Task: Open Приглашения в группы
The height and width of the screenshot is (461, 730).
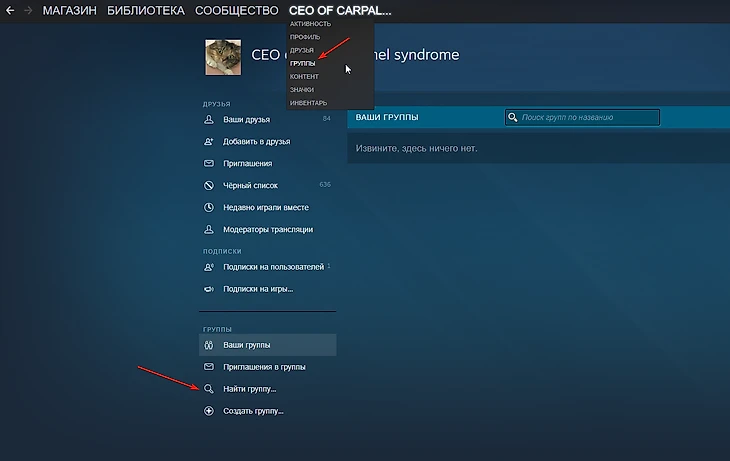Action: (264, 367)
